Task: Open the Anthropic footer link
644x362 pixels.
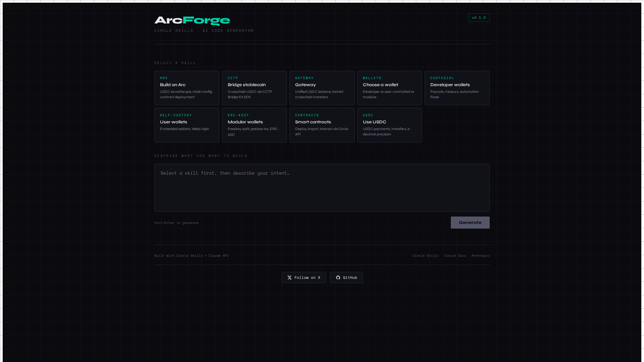Action: tap(481, 256)
